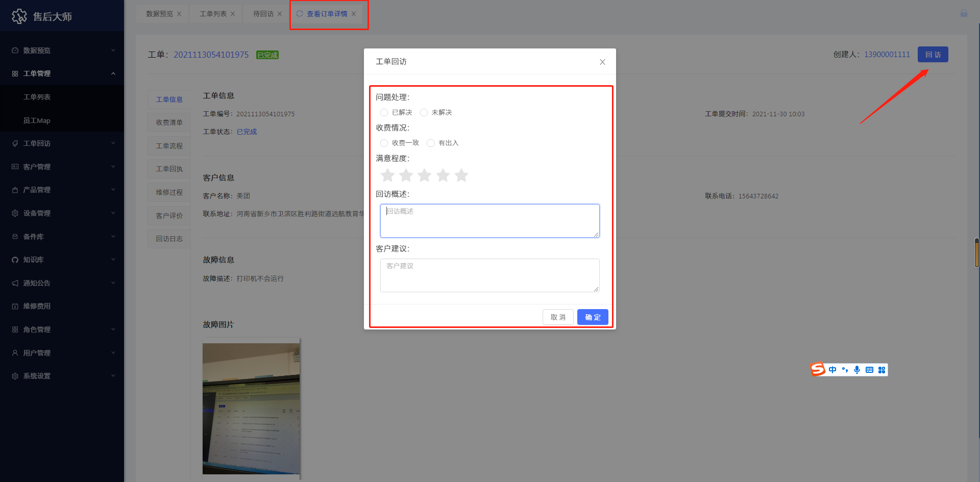Viewport: 980px width, 482px height.
Task: Select the 工单回访 sidebar icon
Action: point(15,143)
